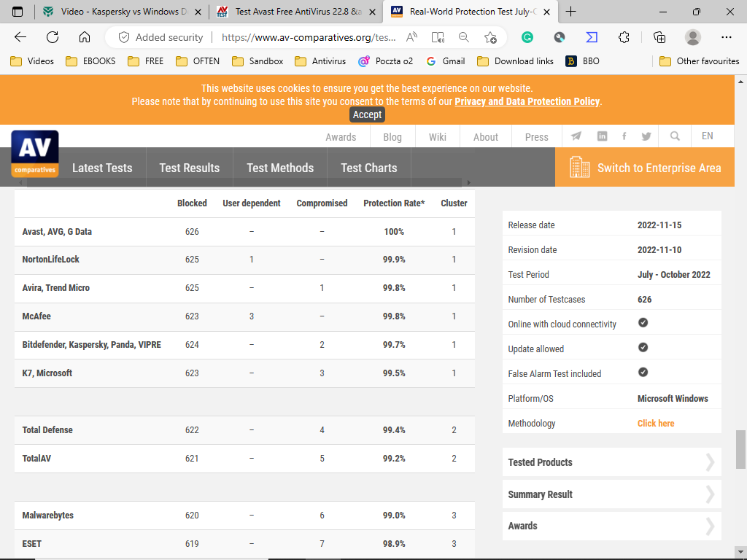Open the Test Charts menu
The height and width of the screenshot is (560, 747).
pos(369,168)
